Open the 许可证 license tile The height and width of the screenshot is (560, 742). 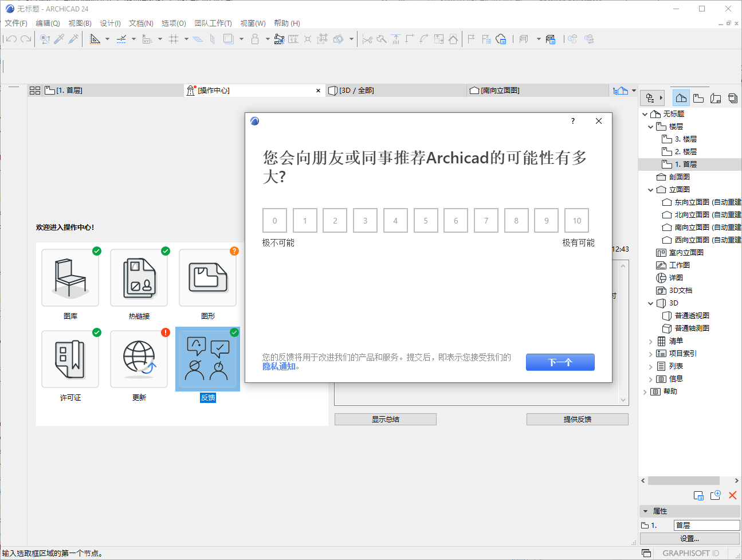pos(70,359)
